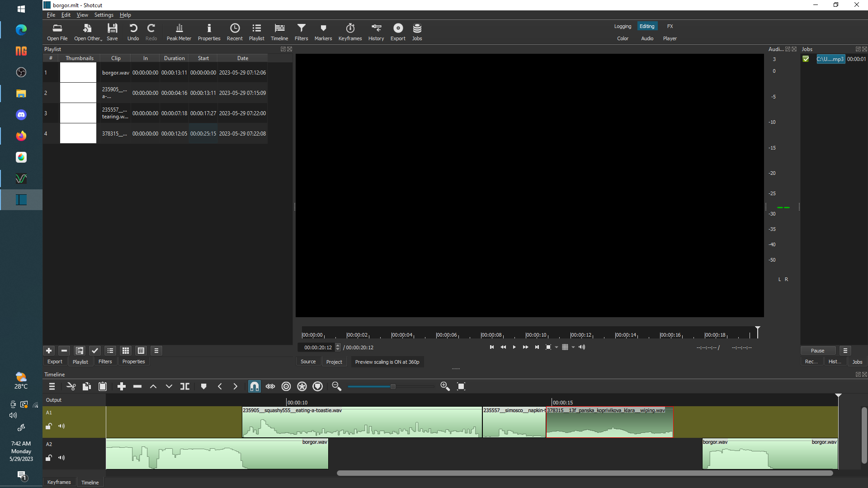Click the Export toolbar icon
This screenshot has width=868, height=488.
click(x=398, y=32)
